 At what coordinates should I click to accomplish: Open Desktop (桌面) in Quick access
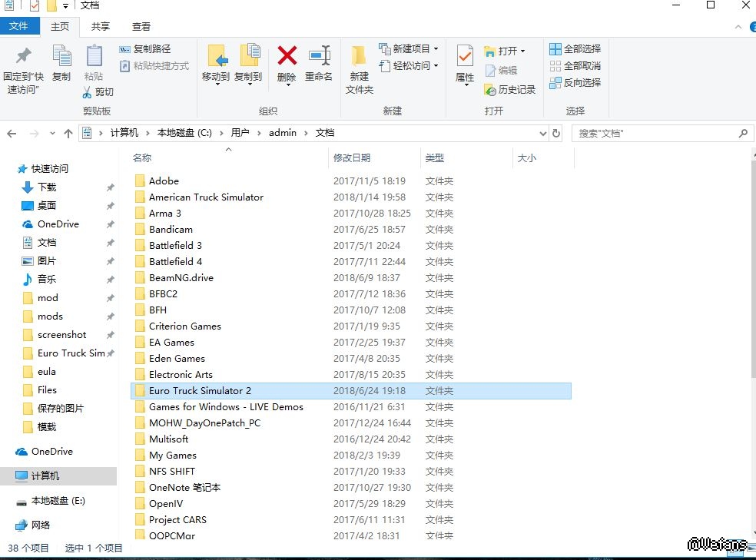(47, 206)
